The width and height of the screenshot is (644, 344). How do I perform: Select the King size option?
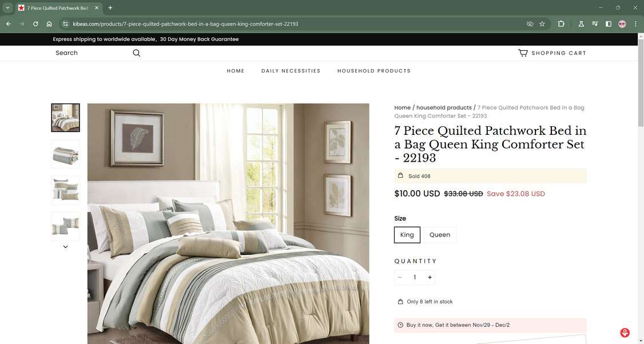click(407, 235)
